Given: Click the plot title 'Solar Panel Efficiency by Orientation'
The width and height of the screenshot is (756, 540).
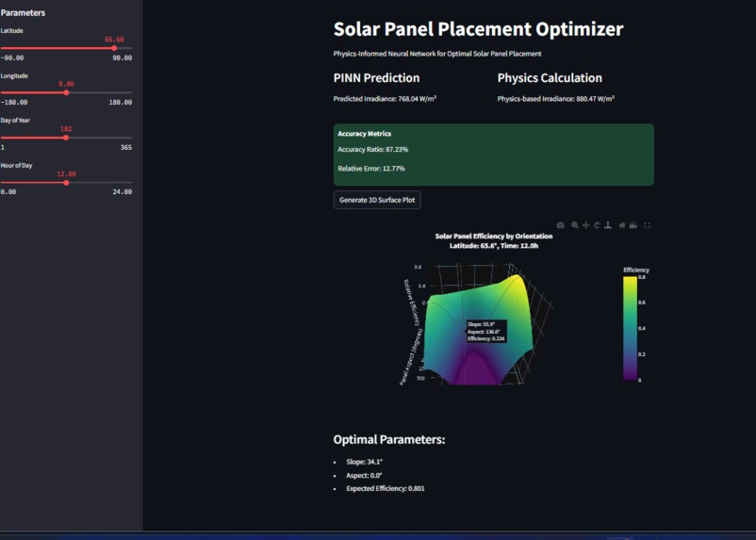Looking at the screenshot, I should tap(494, 237).
